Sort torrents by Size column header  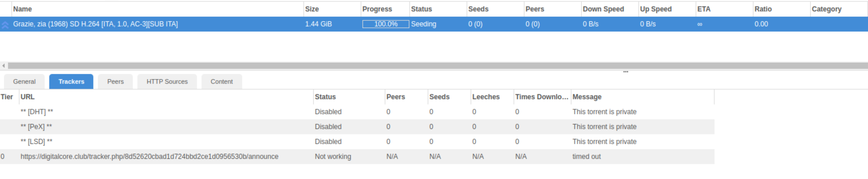(312, 9)
